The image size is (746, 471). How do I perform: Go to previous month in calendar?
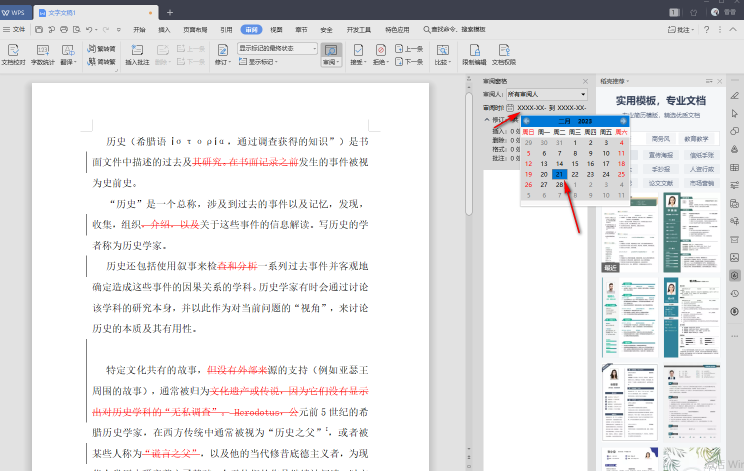[525, 120]
